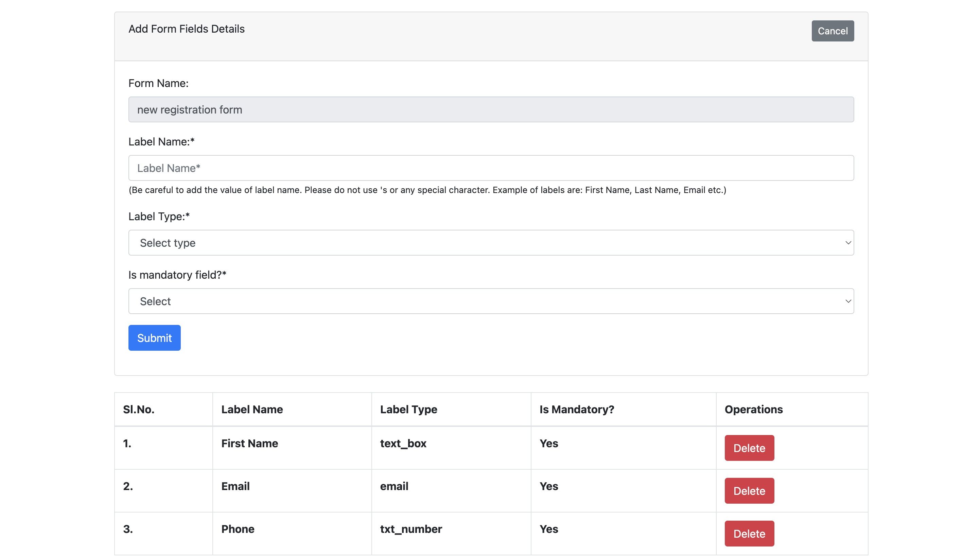The image size is (980, 556).
Task: Click Yes in the First Name row
Action: coord(548,444)
